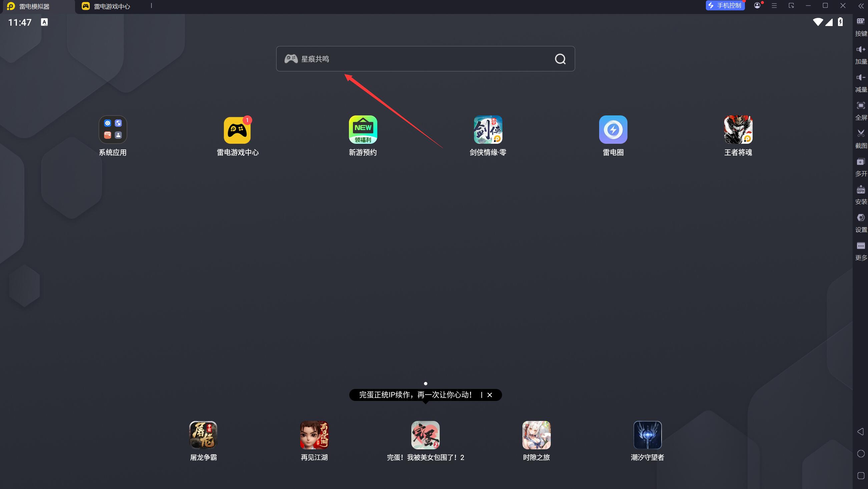Open the user account icon
The image size is (868, 489).
[757, 5]
